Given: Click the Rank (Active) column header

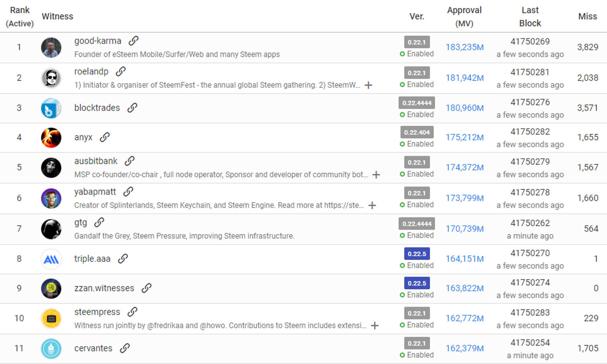Looking at the screenshot, I should [x=20, y=17].
